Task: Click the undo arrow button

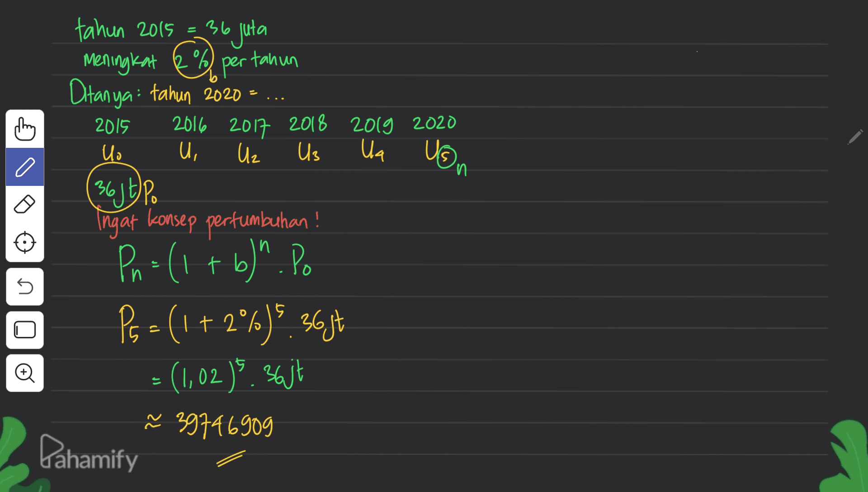Action: click(x=25, y=287)
